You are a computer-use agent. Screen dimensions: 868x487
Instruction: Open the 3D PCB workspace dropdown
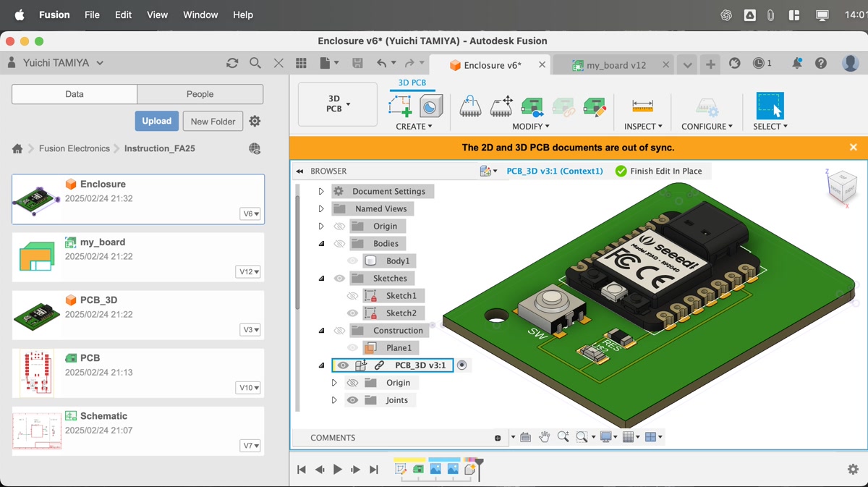(338, 104)
